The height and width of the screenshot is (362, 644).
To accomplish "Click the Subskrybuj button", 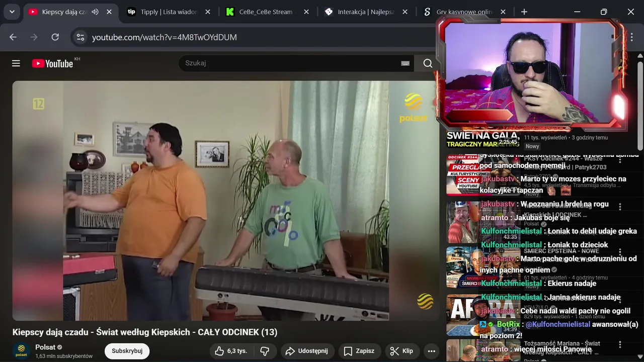I will pos(127,351).
